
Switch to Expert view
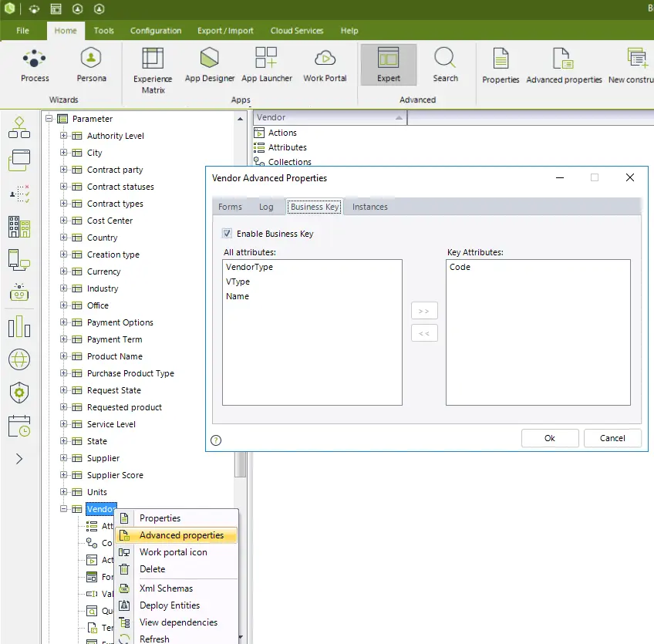point(389,65)
